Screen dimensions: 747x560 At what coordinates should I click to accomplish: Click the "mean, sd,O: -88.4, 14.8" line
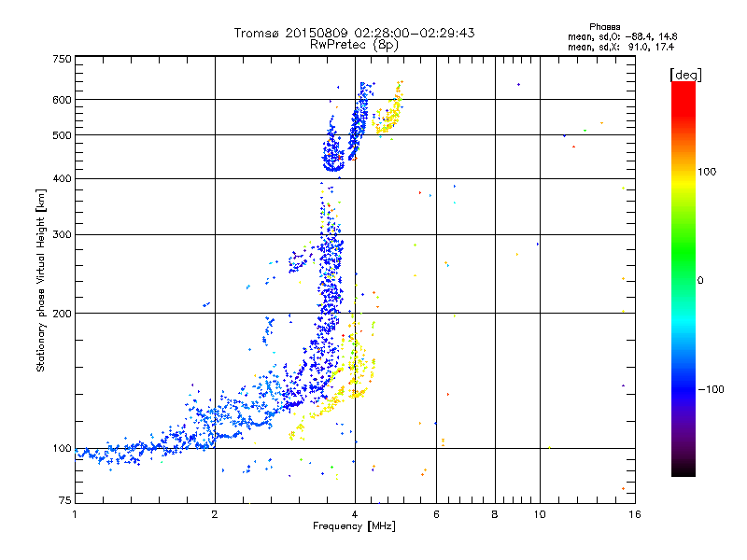(x=623, y=36)
